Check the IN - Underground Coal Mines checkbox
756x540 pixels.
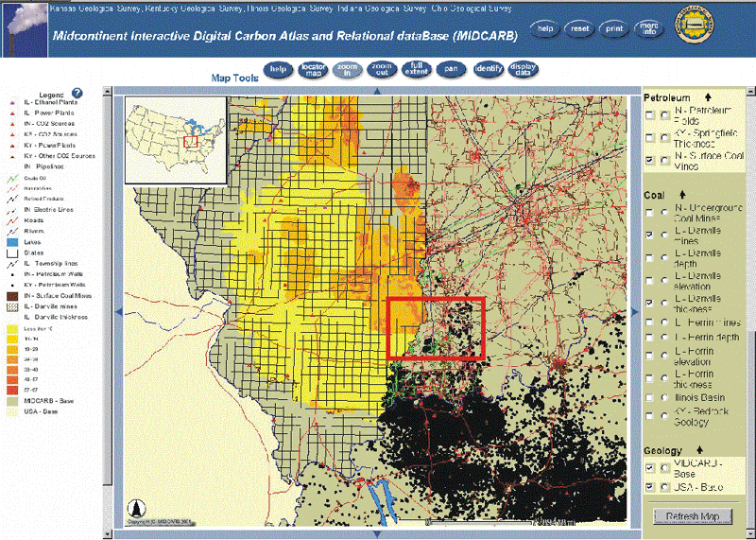coord(650,213)
